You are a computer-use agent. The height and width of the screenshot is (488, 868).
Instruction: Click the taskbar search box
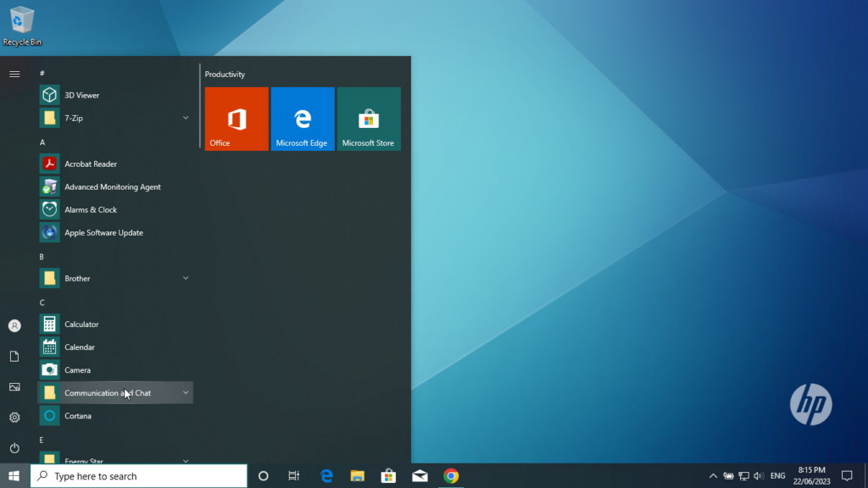click(138, 476)
